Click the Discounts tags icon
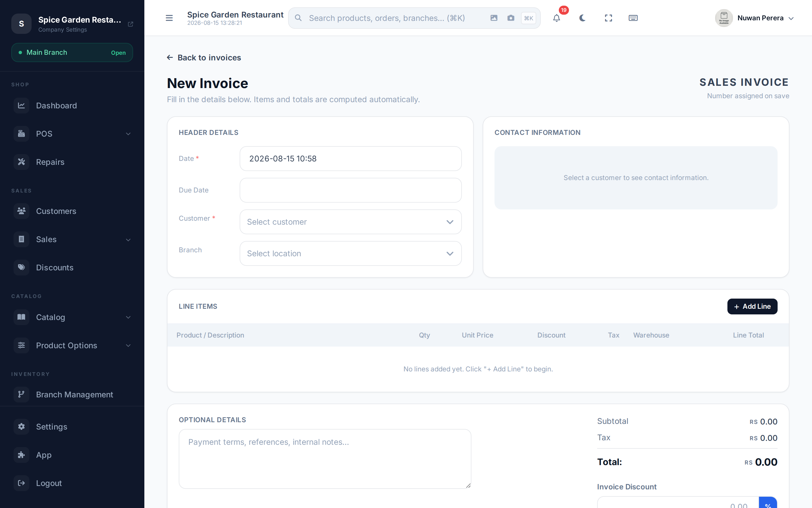 click(21, 268)
